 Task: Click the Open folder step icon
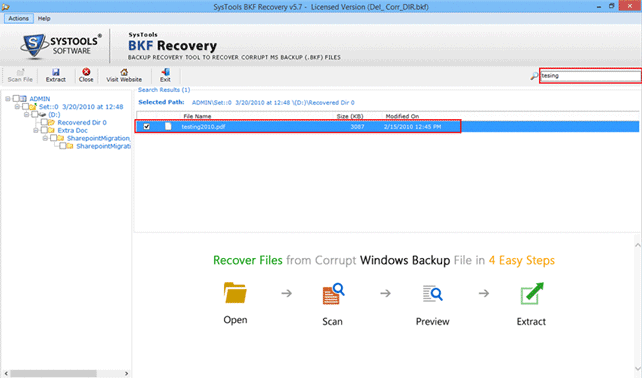click(x=235, y=293)
